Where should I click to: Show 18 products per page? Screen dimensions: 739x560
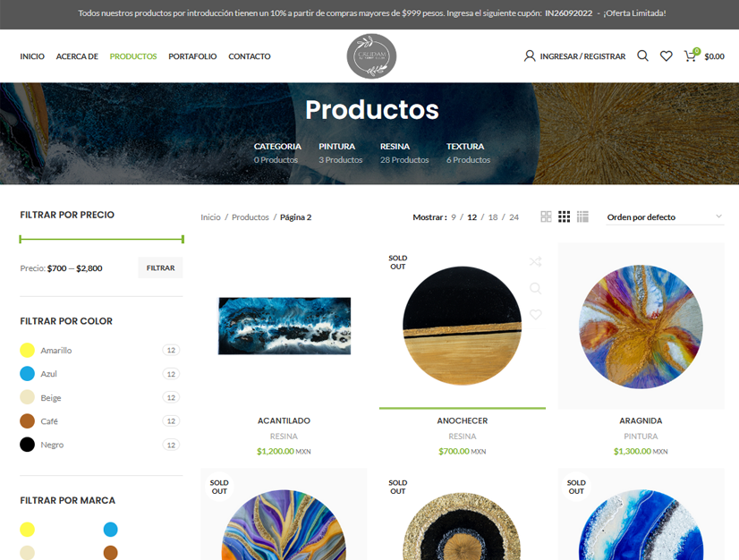(493, 217)
